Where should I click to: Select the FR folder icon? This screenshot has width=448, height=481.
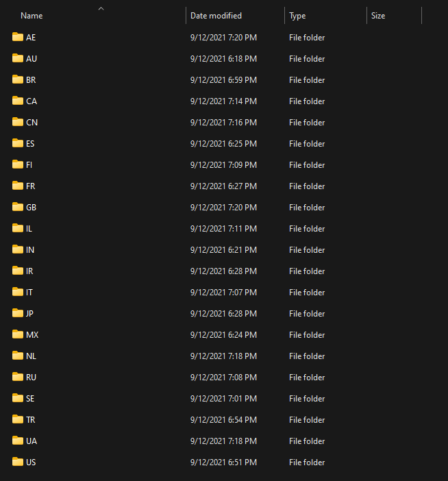tap(18, 186)
